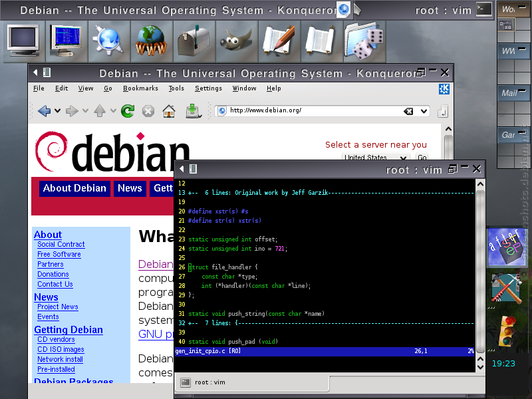
Task: Open the Tools menu
Action: 176,88
